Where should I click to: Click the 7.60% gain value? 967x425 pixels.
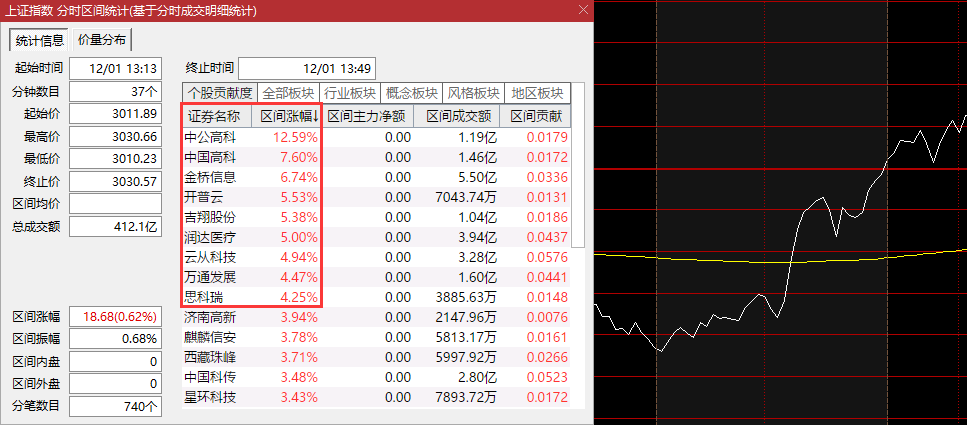tap(300, 157)
